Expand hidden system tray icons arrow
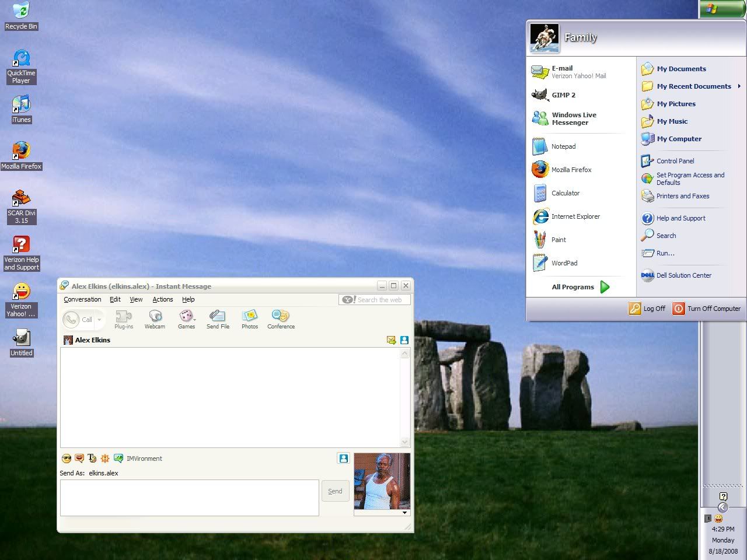Viewport: 747px width, 560px height. (x=722, y=508)
